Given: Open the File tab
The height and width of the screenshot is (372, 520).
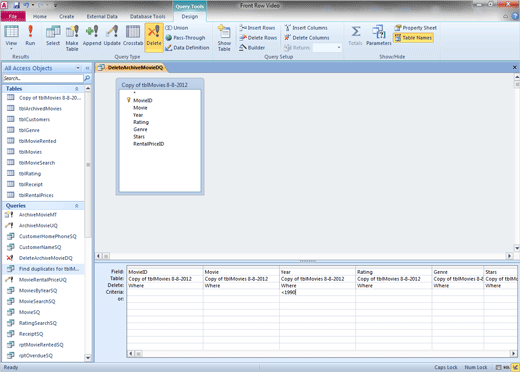Looking at the screenshot, I should coord(13,16).
